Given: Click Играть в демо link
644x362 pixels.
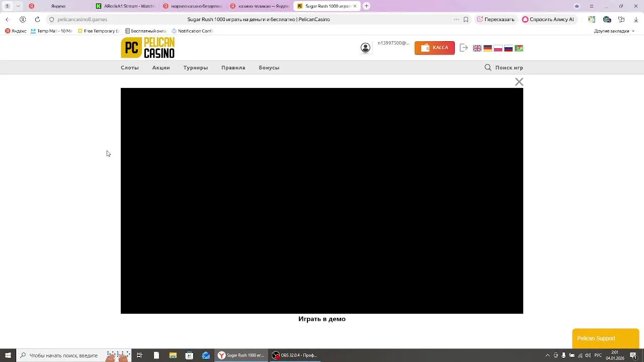Looking at the screenshot, I should [322, 319].
